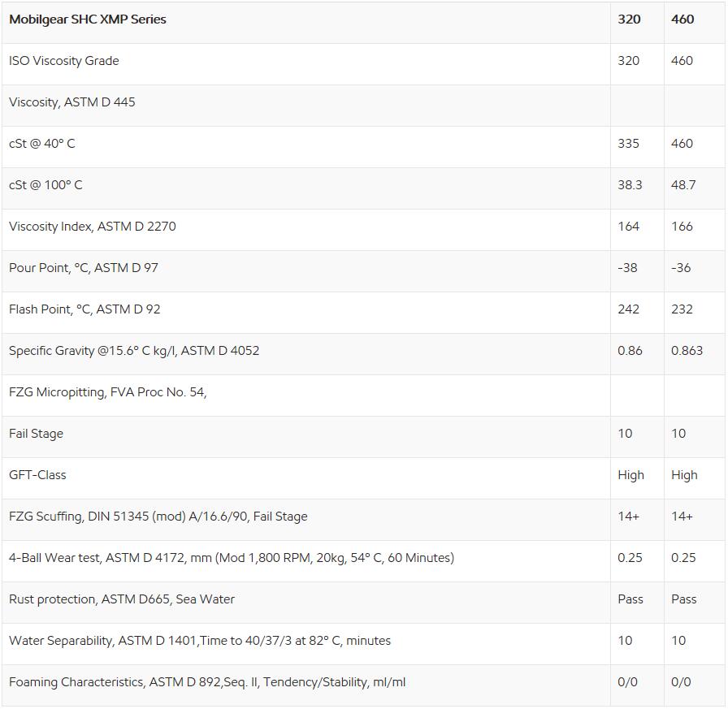
Task: Select the Pass rust protection value for 320
Action: point(630,599)
